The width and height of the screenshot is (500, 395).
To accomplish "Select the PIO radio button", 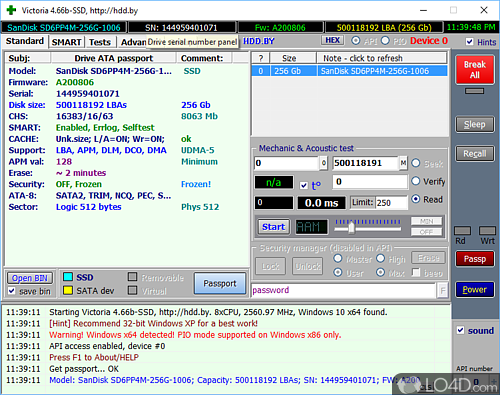I will click(385, 41).
